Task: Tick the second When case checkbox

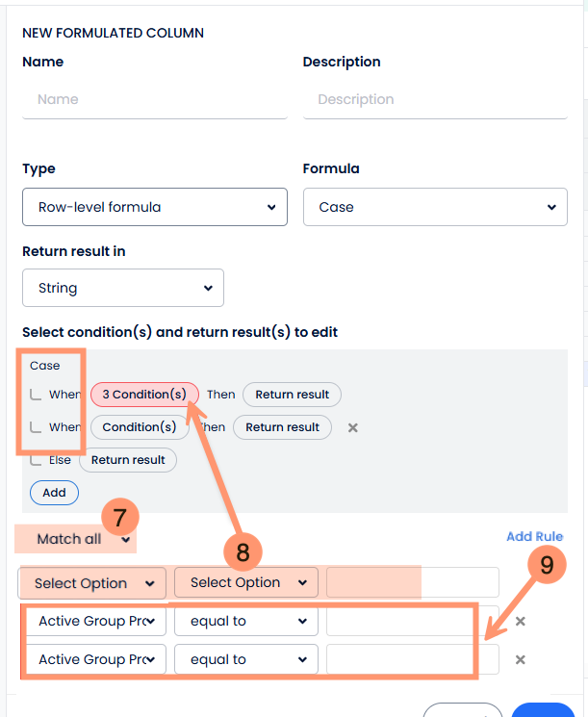Action: coord(36,427)
